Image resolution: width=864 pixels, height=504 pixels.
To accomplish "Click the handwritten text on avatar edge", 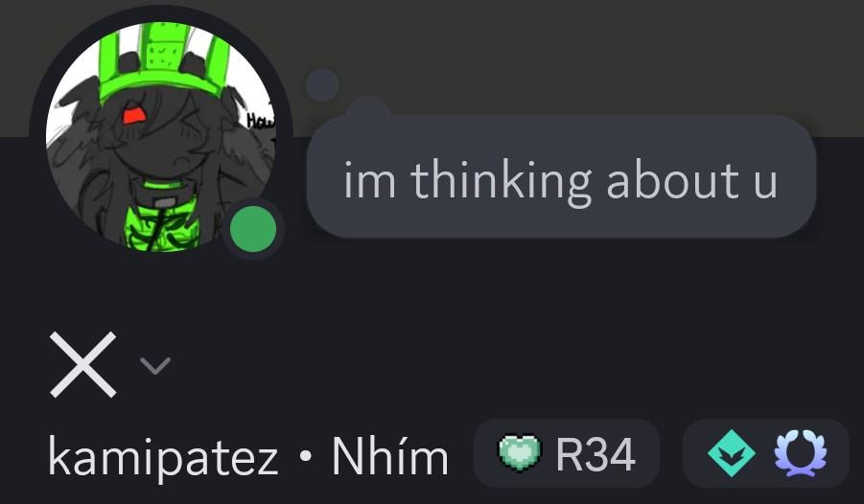I will [x=260, y=120].
